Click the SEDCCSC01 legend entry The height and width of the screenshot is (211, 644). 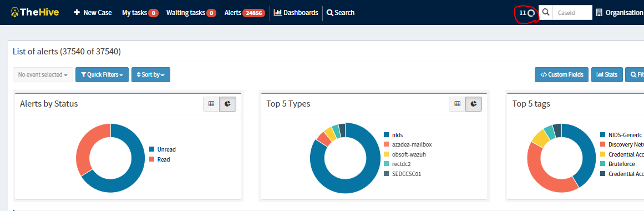point(403,174)
